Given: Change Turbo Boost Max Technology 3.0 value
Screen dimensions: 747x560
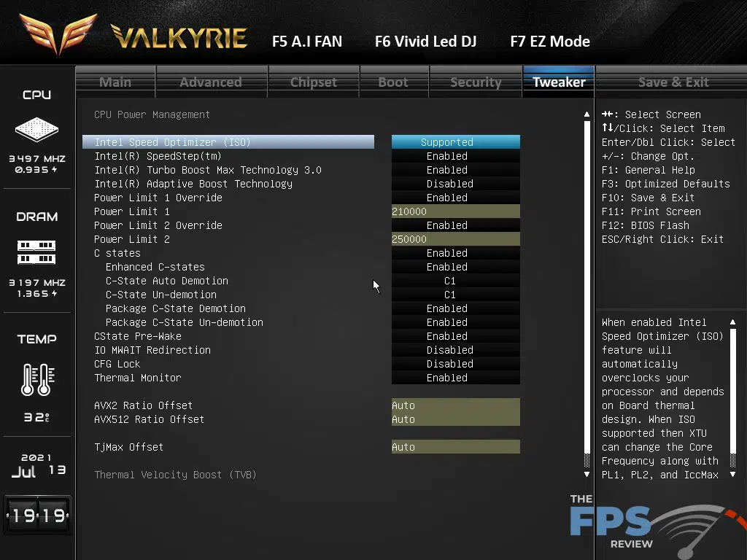Looking at the screenshot, I should click(455, 169).
